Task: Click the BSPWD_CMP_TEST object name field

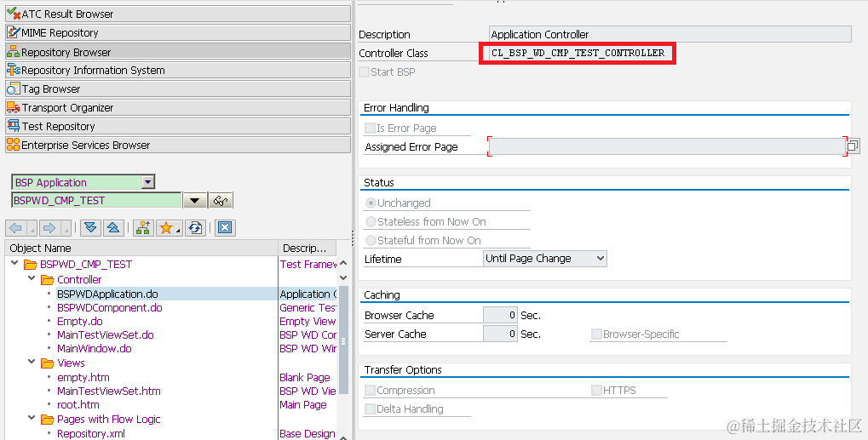Action: pos(96,200)
